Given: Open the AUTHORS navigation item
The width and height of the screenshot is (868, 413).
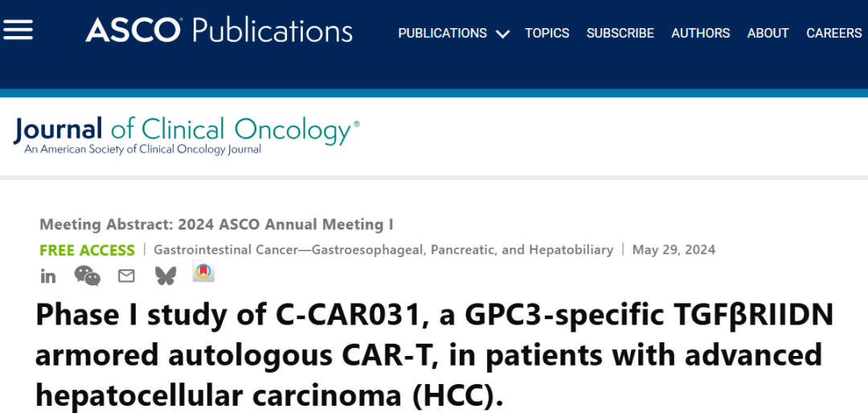Looking at the screenshot, I should click(x=701, y=33).
